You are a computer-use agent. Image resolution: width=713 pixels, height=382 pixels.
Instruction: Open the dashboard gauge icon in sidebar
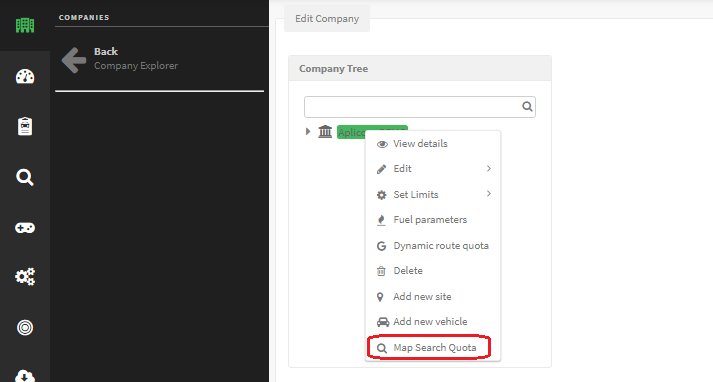pyautogui.click(x=25, y=76)
